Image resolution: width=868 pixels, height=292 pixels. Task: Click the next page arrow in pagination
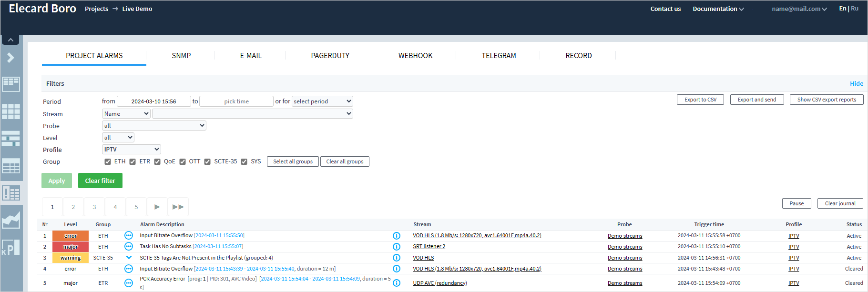pyautogui.click(x=157, y=207)
